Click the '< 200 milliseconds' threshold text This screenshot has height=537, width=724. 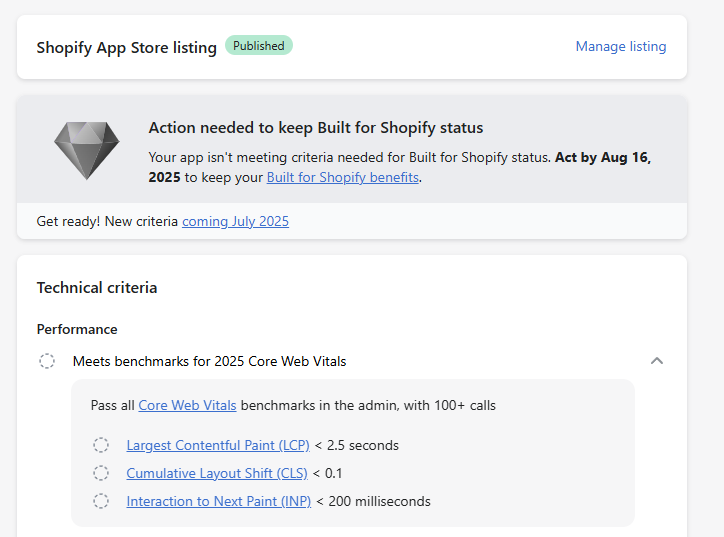click(x=373, y=501)
